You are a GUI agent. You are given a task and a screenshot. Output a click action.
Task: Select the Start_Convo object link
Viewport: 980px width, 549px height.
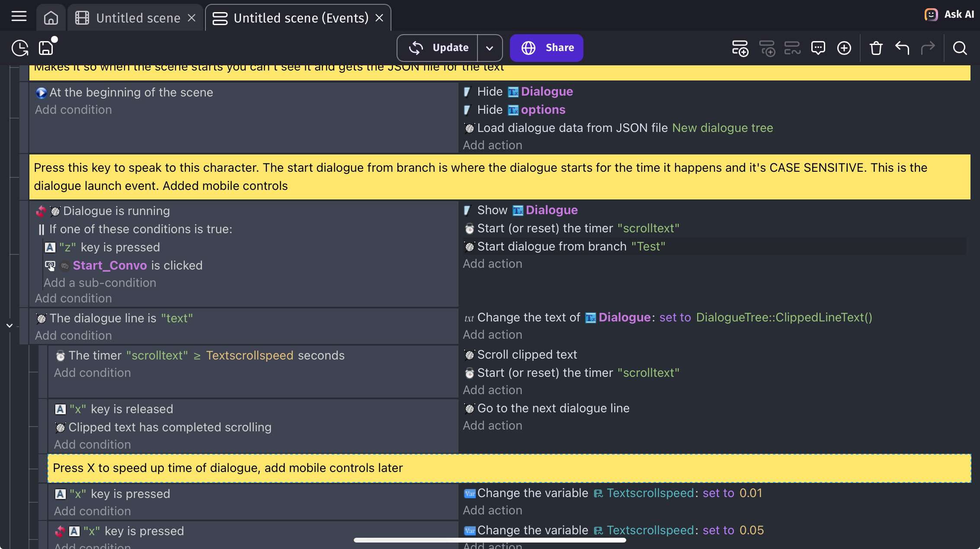(x=110, y=265)
